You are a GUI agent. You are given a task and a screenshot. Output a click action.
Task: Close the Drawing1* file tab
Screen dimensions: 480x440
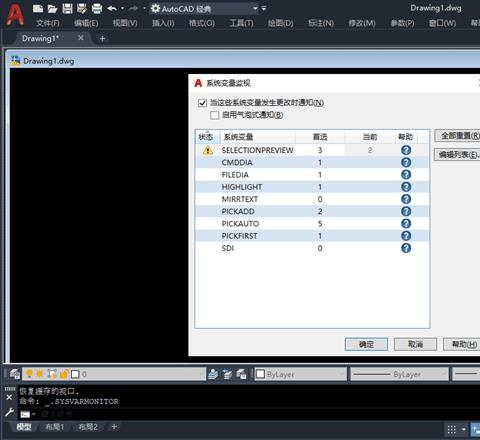81,38
